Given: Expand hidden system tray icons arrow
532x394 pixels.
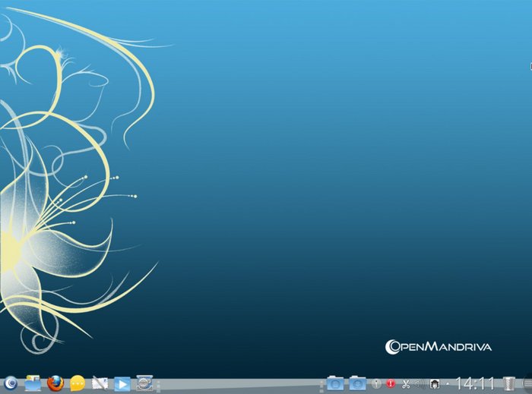Looking at the screenshot, I should click(x=447, y=384).
